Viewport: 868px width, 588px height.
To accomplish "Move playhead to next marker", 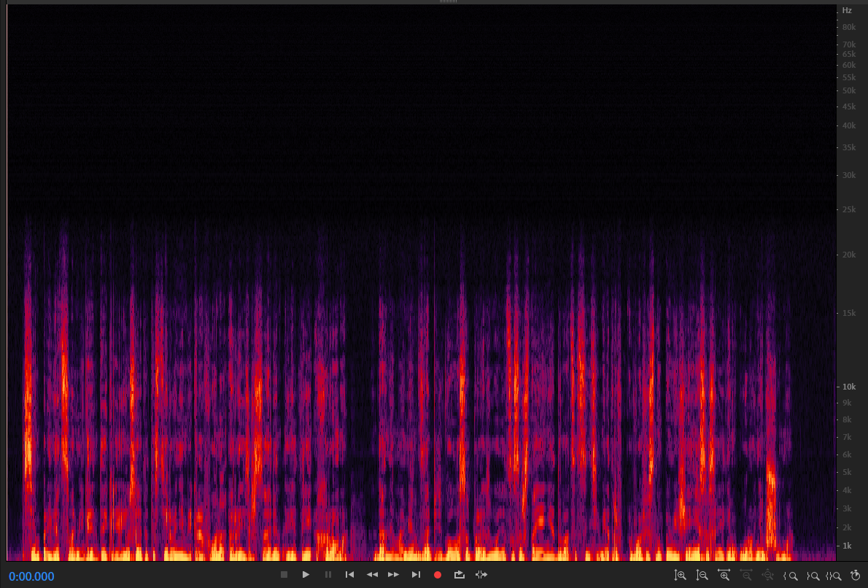I will pyautogui.click(x=416, y=575).
